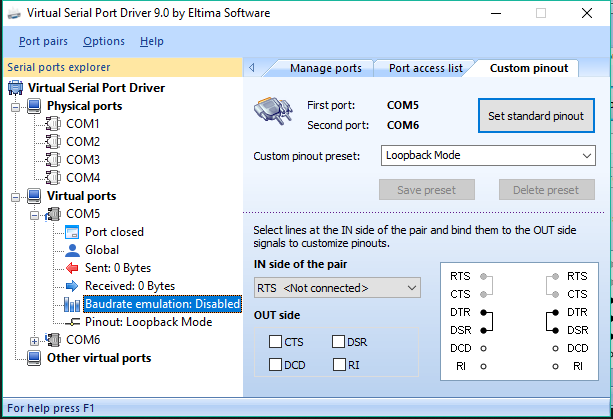Screen dimensions: 613x419
Task: Click the Pinout connector icon
Action: (73, 322)
